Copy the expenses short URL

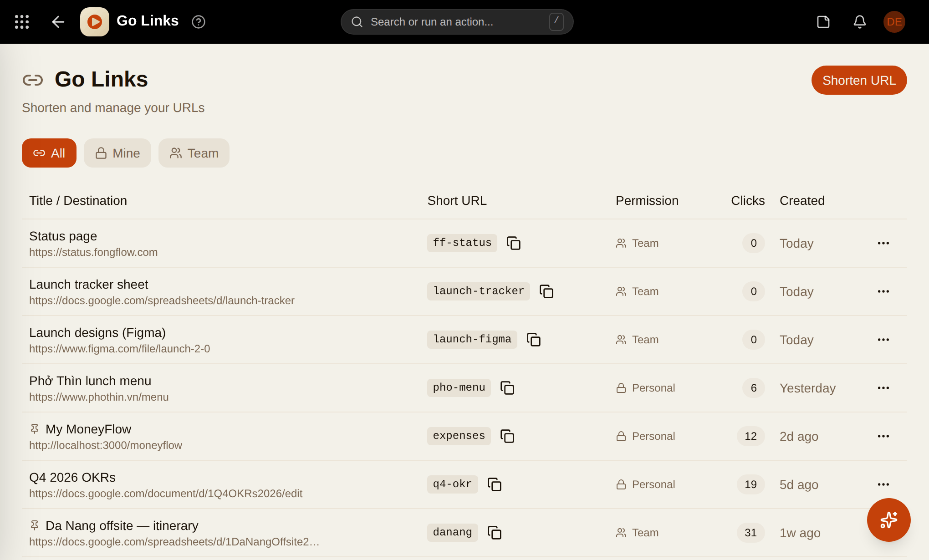click(507, 436)
